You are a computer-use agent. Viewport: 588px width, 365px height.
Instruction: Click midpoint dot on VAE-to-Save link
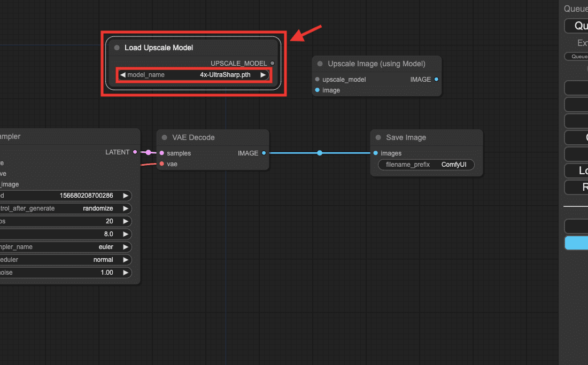320,153
